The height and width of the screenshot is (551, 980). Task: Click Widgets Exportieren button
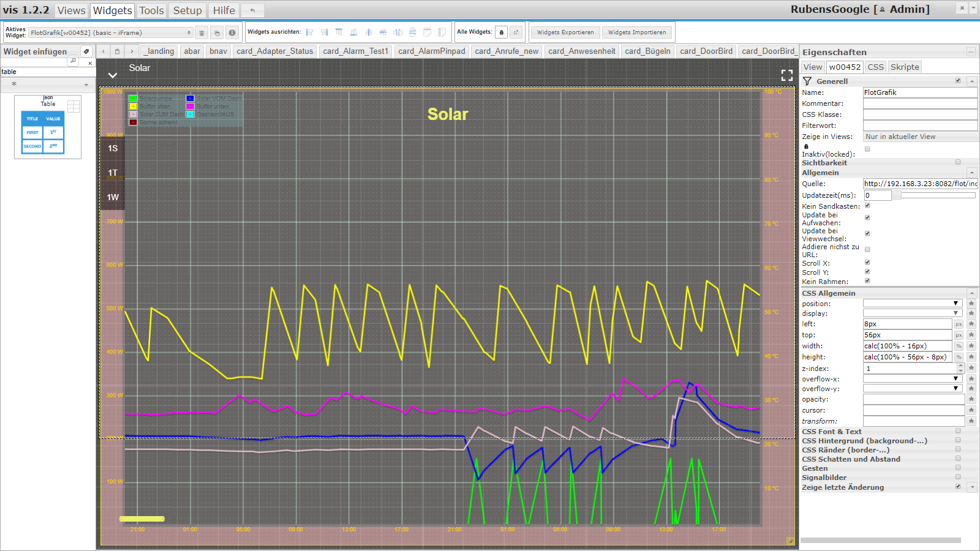pos(565,32)
